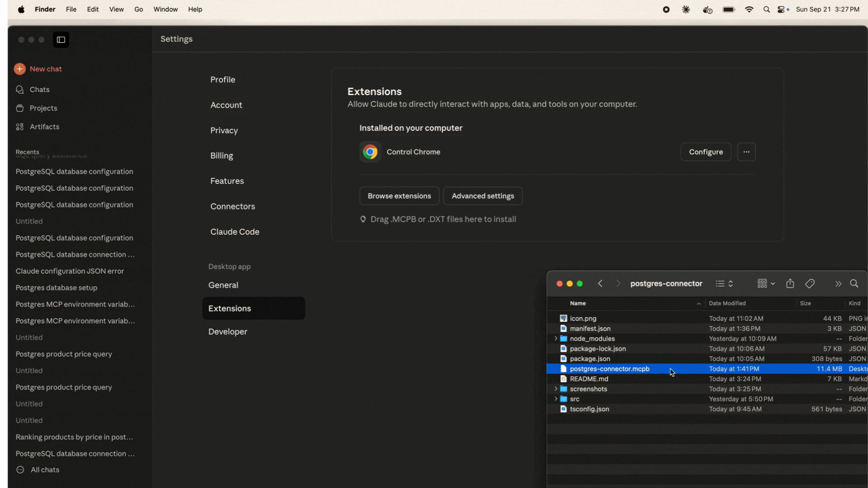
Task: Click the Advanced settings button
Action: coord(482,196)
